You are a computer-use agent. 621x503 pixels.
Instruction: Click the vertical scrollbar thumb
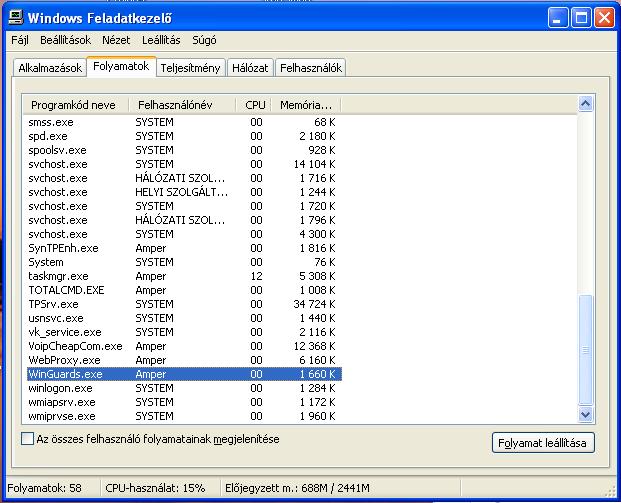click(585, 350)
